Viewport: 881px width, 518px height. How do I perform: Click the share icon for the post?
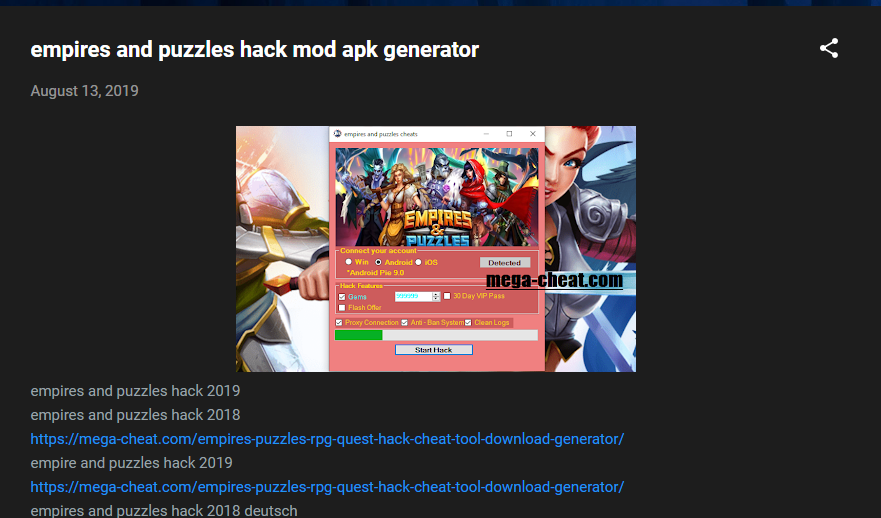(829, 48)
